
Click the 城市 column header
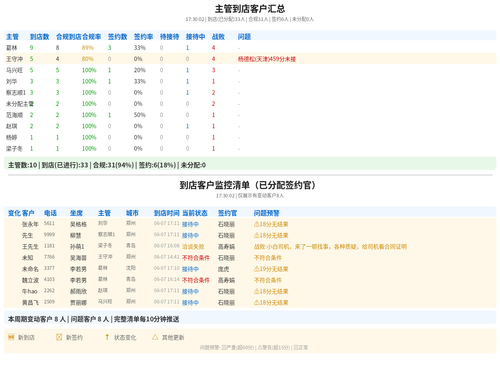[x=132, y=213]
